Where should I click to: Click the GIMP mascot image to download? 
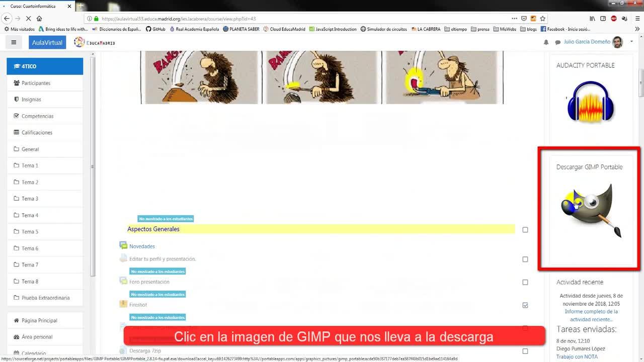tap(591, 210)
